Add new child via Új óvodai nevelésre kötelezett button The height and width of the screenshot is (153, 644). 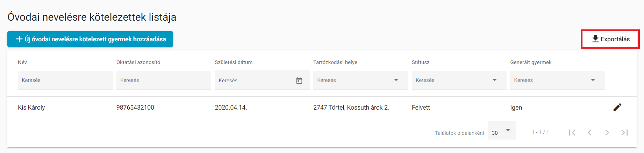(90, 39)
